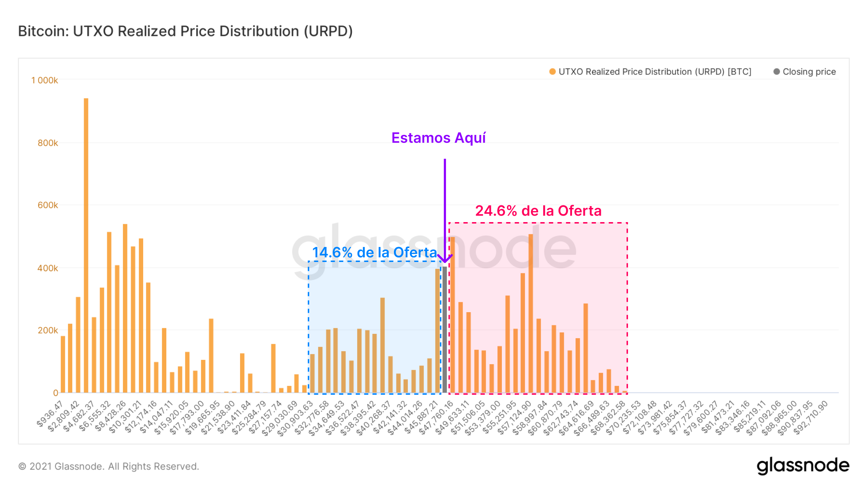Screen dimensions: 868x488
Task: Click the tallest bar inside blue shaded region left of gray bar
Action: pos(437,330)
